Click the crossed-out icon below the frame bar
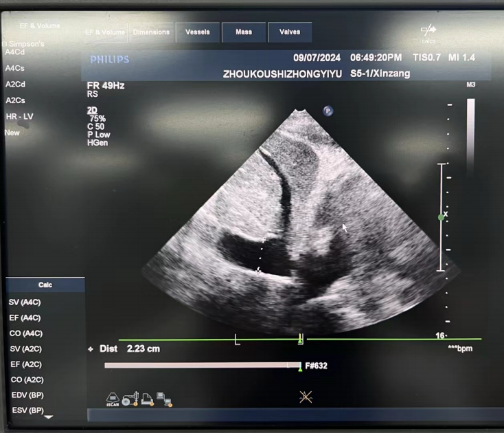 coord(306,397)
